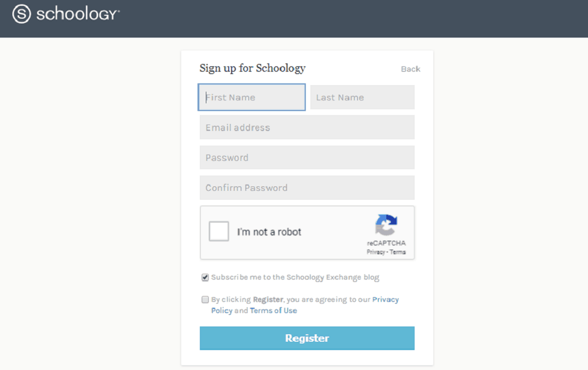Click the Schoology wordmark in the header
The width and height of the screenshot is (588, 370).
pos(78,14)
